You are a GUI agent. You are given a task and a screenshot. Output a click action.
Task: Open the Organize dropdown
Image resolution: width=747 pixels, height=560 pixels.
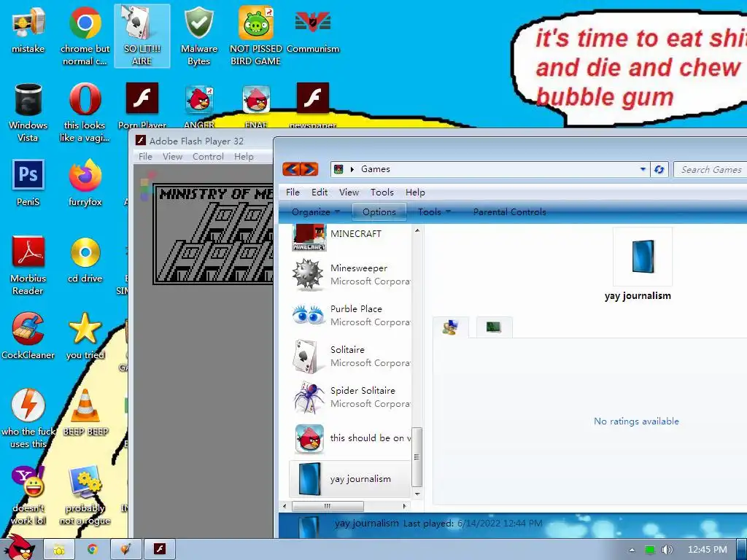(315, 212)
